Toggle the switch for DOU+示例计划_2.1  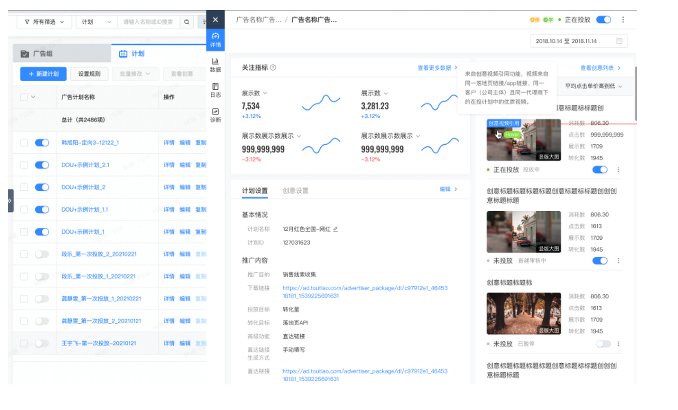click(42, 165)
